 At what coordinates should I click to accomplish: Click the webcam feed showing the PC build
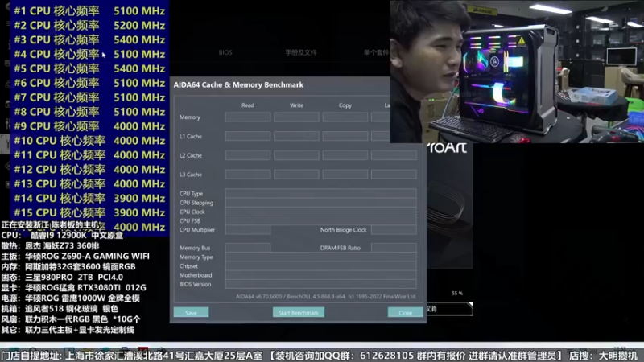point(517,72)
